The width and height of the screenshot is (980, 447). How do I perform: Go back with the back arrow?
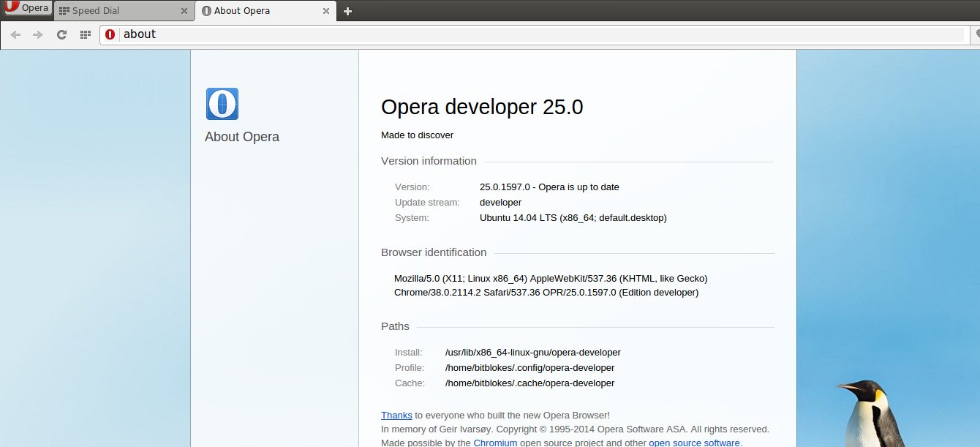point(15,34)
